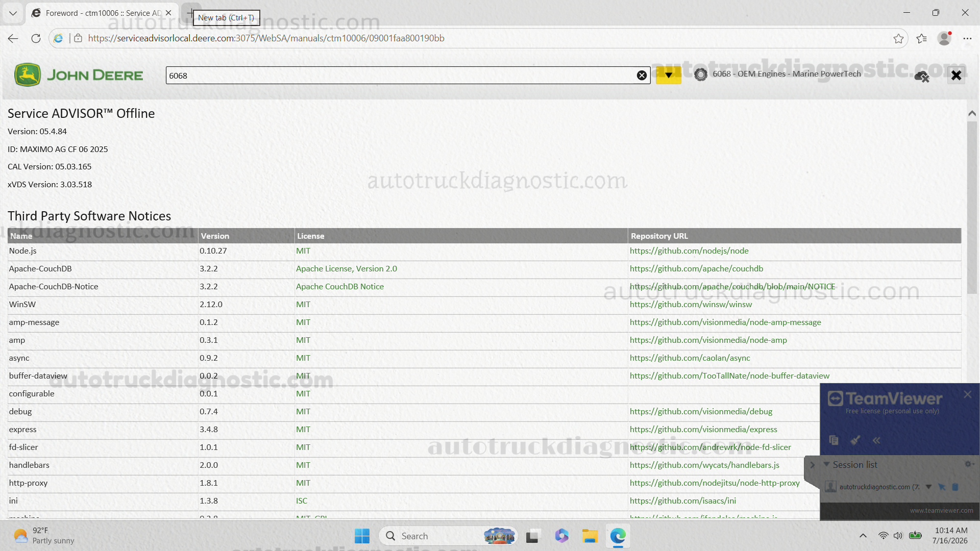Click the vertical scrollbar thumb
The width and height of the screenshot is (980, 551).
click(x=972, y=207)
